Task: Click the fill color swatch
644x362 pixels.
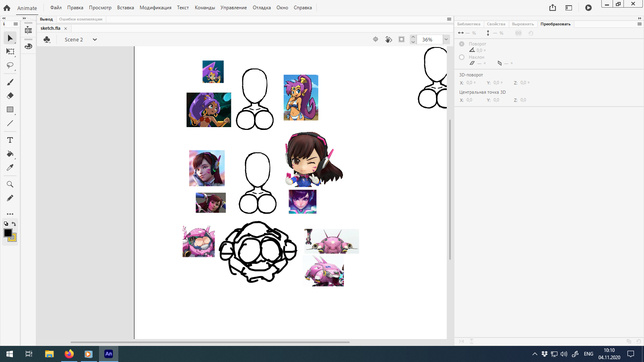Action: pyautogui.click(x=13, y=238)
